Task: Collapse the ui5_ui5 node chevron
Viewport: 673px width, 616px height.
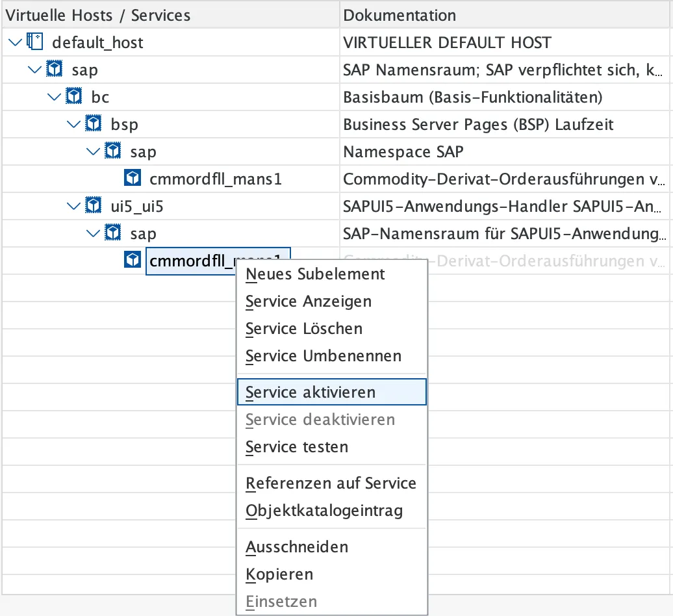Action: [73, 206]
